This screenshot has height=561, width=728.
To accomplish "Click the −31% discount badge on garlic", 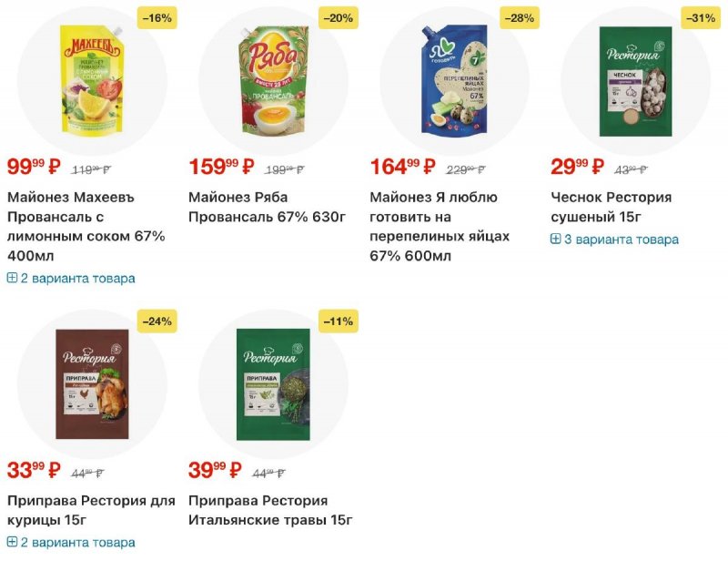I will tap(701, 17).
